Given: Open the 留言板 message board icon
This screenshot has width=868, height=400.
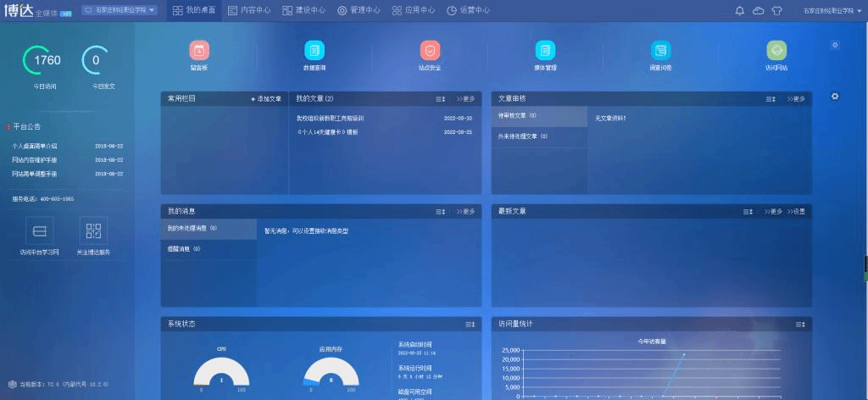Looking at the screenshot, I should pyautogui.click(x=199, y=50).
